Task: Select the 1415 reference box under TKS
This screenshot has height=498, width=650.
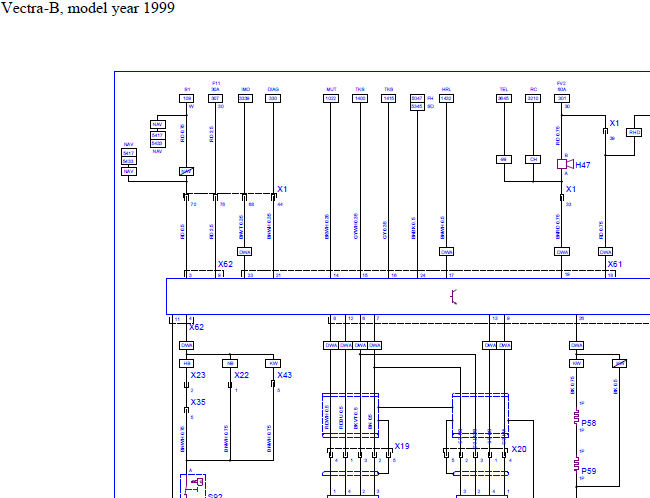Action: tap(388, 98)
